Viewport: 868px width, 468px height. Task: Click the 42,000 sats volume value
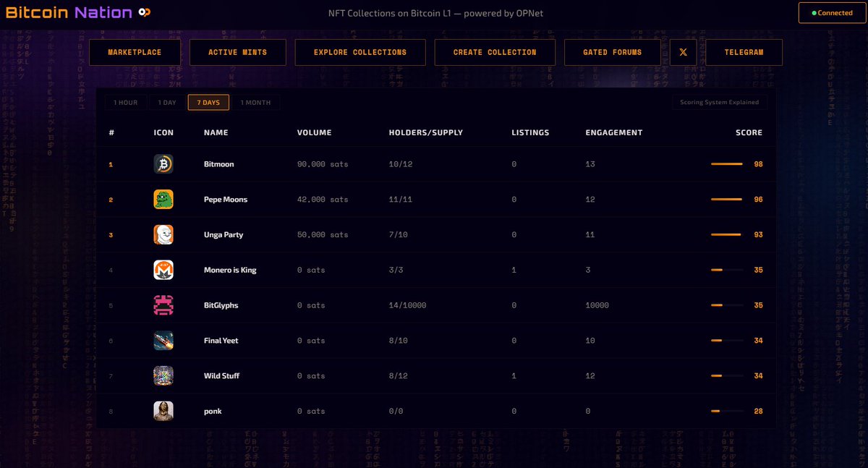[x=323, y=200]
